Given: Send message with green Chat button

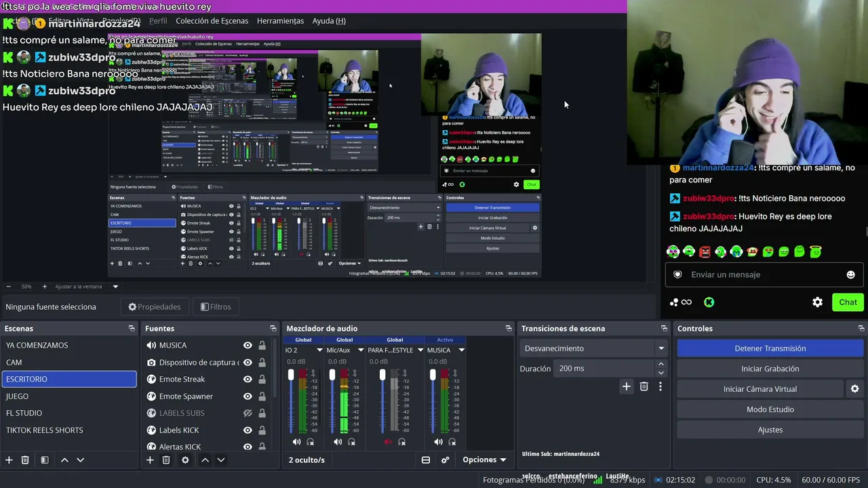Looking at the screenshot, I should tap(848, 302).
